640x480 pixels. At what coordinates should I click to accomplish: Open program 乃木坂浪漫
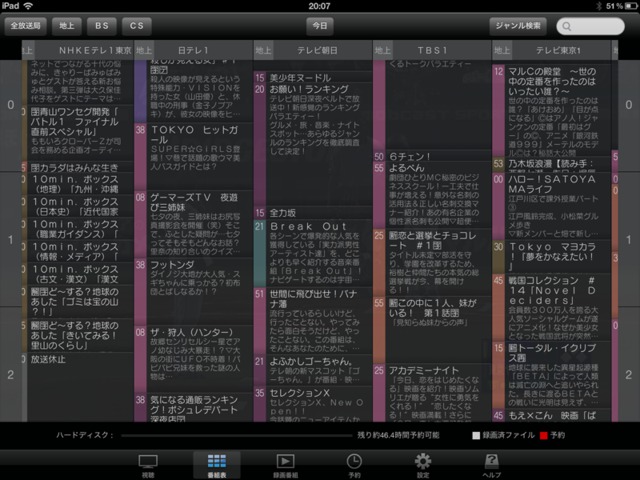[x=552, y=164]
